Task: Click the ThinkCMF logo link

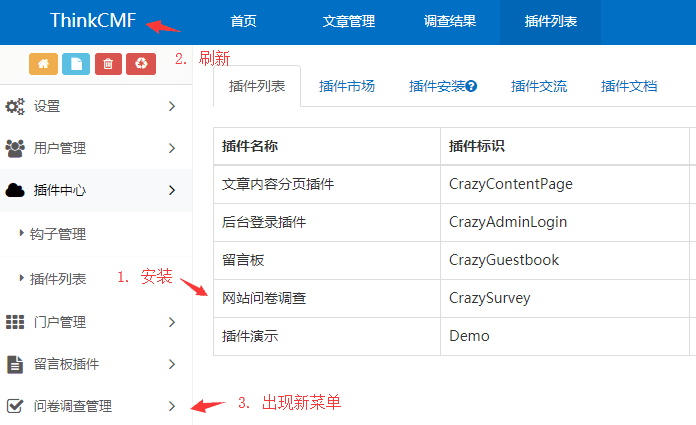Action: tap(93, 21)
